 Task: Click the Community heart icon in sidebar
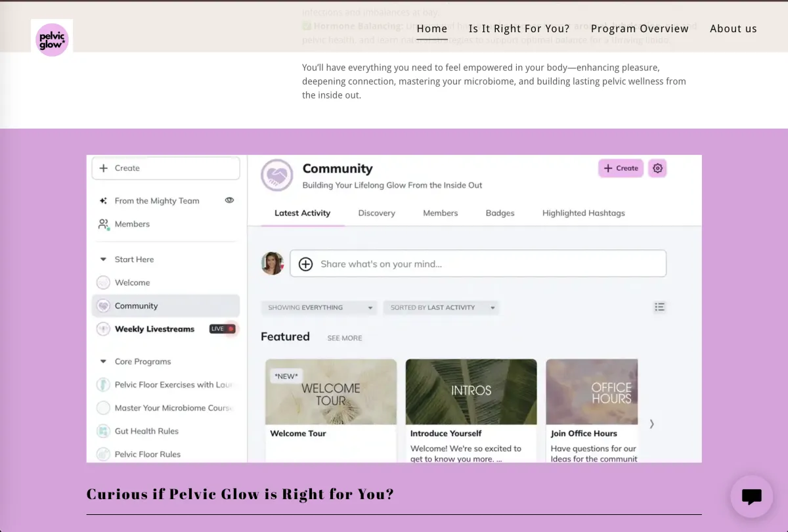point(103,305)
